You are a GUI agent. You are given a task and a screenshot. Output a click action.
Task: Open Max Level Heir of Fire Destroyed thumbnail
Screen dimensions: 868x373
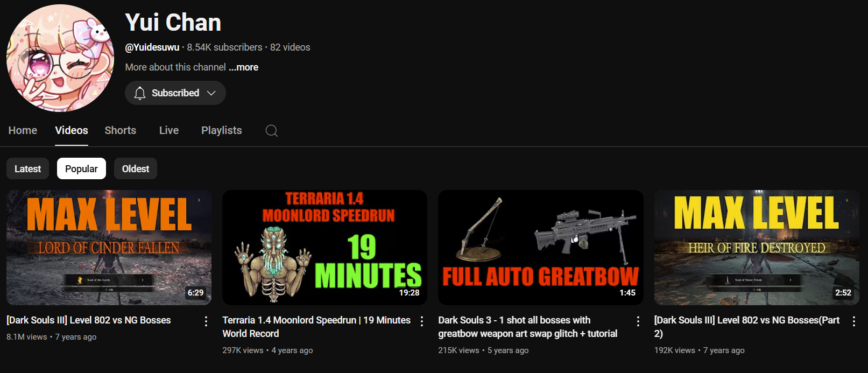click(757, 248)
